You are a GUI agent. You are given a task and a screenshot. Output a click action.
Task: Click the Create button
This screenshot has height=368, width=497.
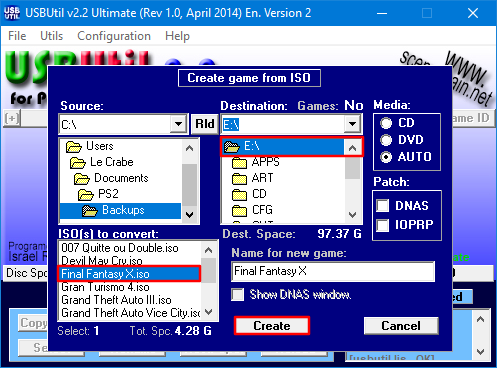[272, 326]
